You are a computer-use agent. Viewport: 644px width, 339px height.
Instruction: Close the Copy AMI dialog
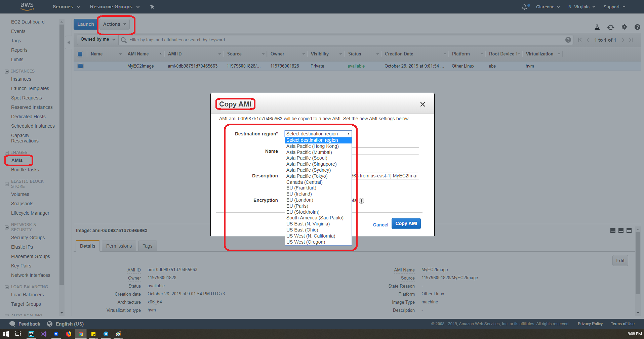[422, 104]
